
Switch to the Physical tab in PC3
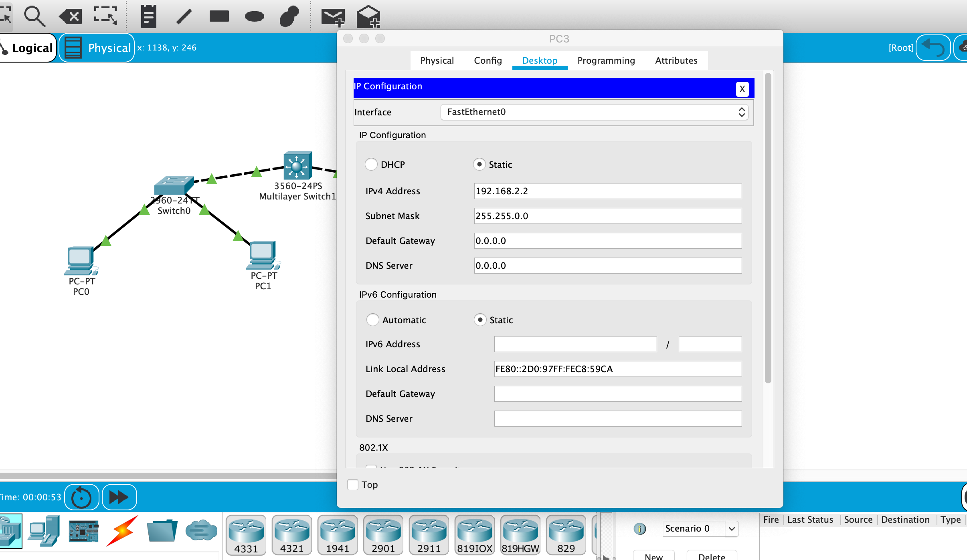point(437,60)
